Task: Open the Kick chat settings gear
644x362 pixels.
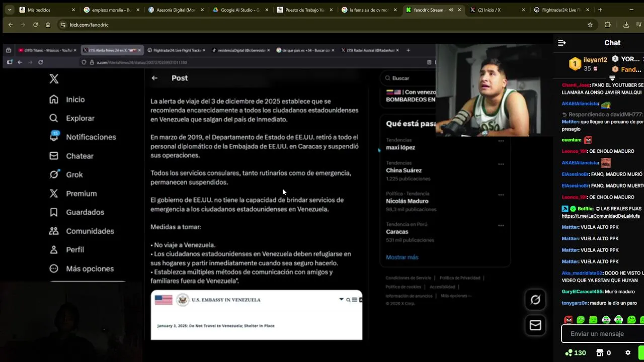Action: 628,353
